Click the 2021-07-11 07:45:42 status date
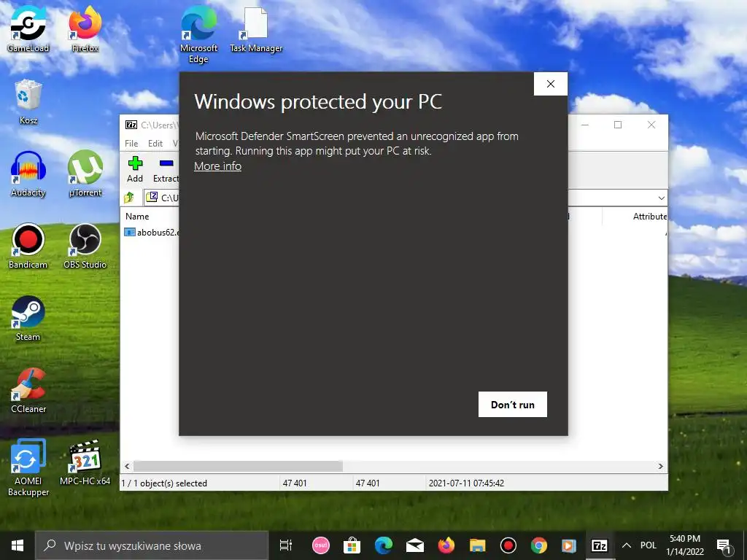The height and width of the screenshot is (560, 747). (x=466, y=483)
